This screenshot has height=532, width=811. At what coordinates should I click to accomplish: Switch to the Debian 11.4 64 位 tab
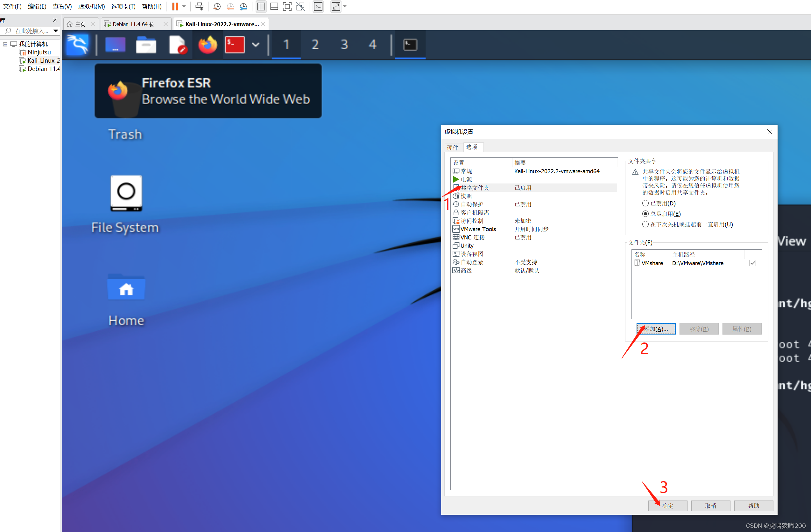click(134, 24)
